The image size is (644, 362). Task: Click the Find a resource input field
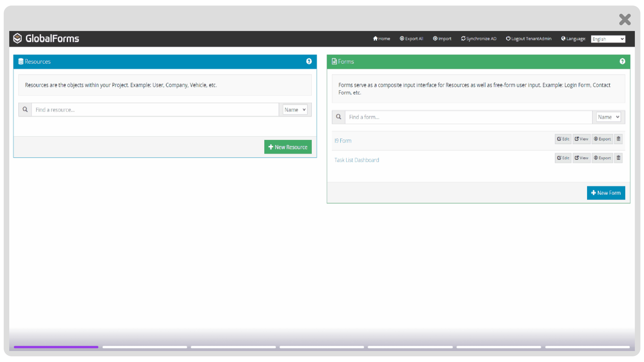pos(155,109)
